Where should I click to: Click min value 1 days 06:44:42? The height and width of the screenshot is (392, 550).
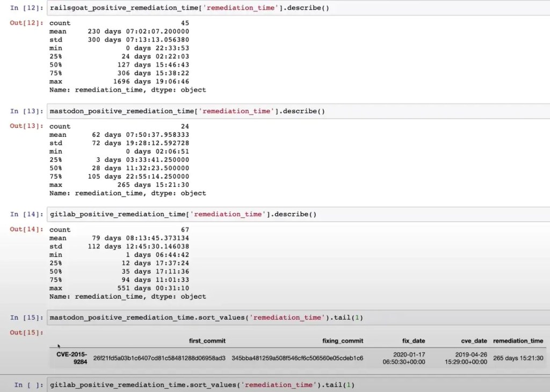(x=157, y=255)
